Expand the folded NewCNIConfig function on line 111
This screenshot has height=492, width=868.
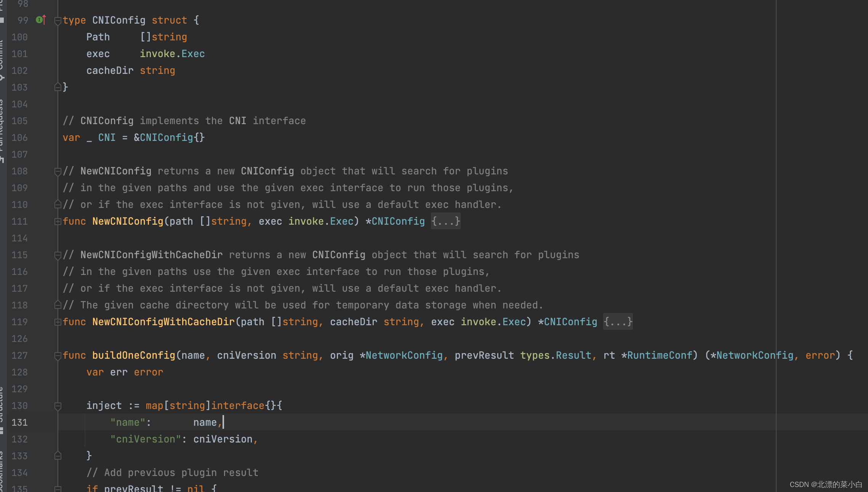[58, 221]
